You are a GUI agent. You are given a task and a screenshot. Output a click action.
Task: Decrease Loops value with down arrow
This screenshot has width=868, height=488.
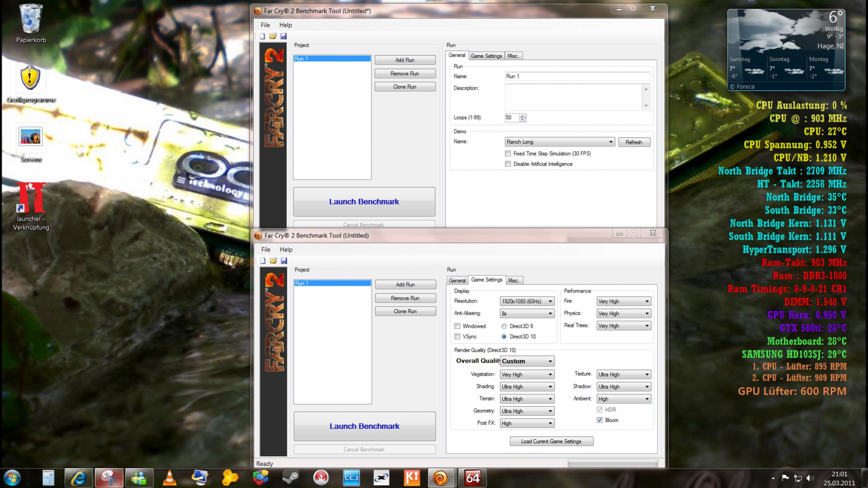(522, 120)
